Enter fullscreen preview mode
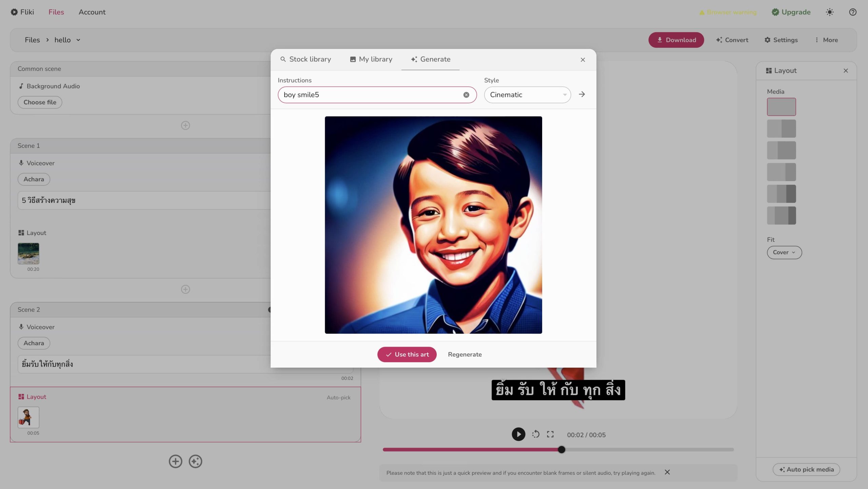Screen dimensions: 868x489 click(550, 434)
